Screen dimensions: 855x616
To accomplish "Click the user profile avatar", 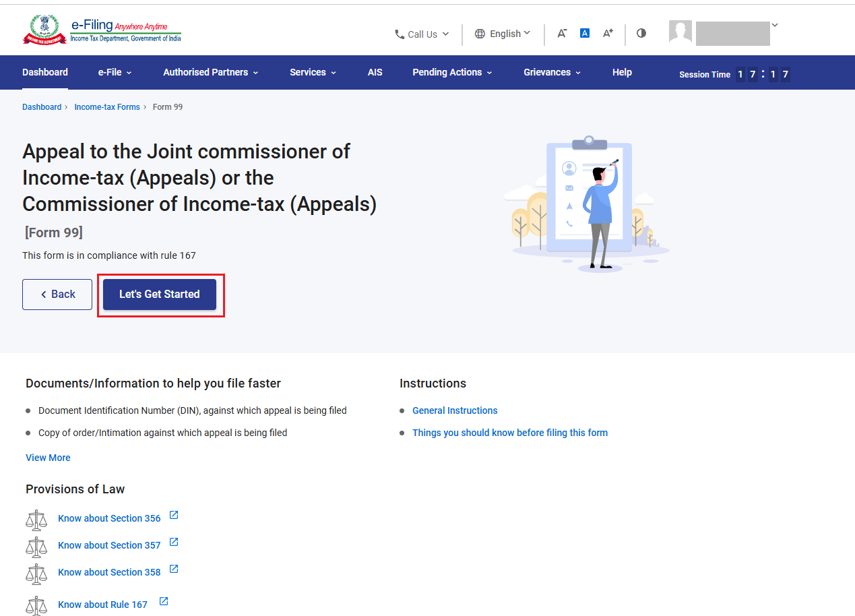I will coord(680,32).
